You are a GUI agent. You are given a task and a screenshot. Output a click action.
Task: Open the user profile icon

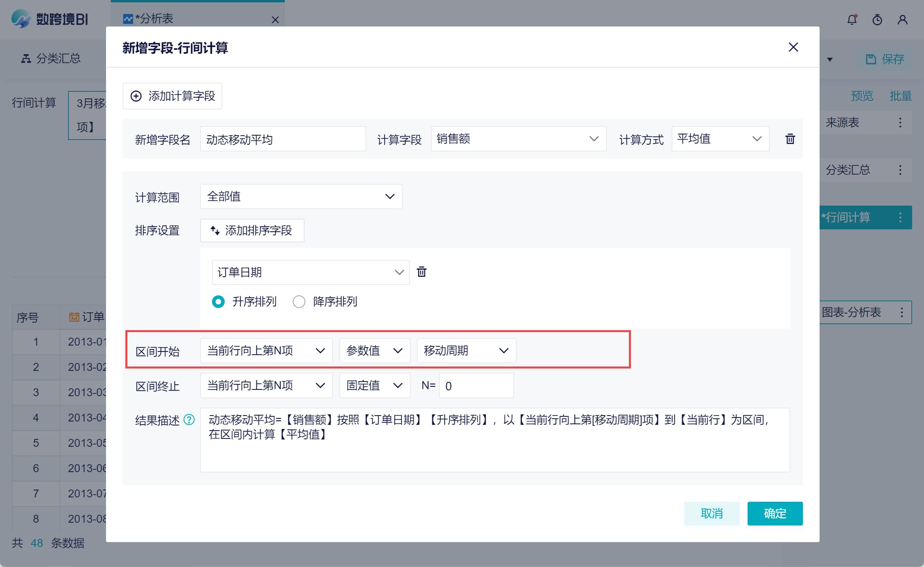903,20
